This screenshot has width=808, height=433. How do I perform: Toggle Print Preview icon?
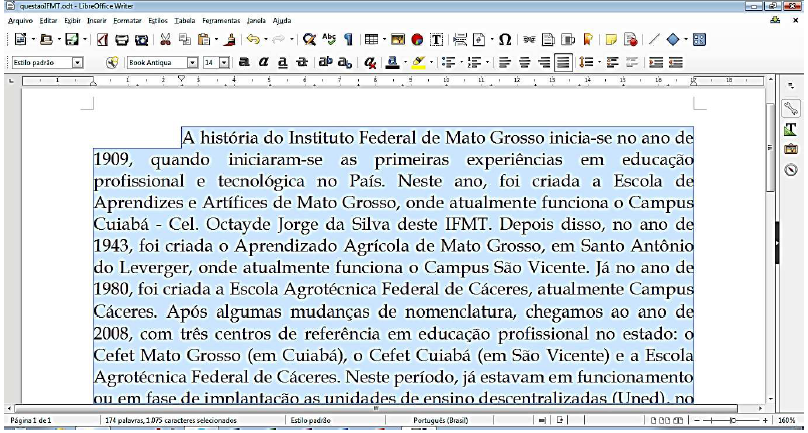141,40
